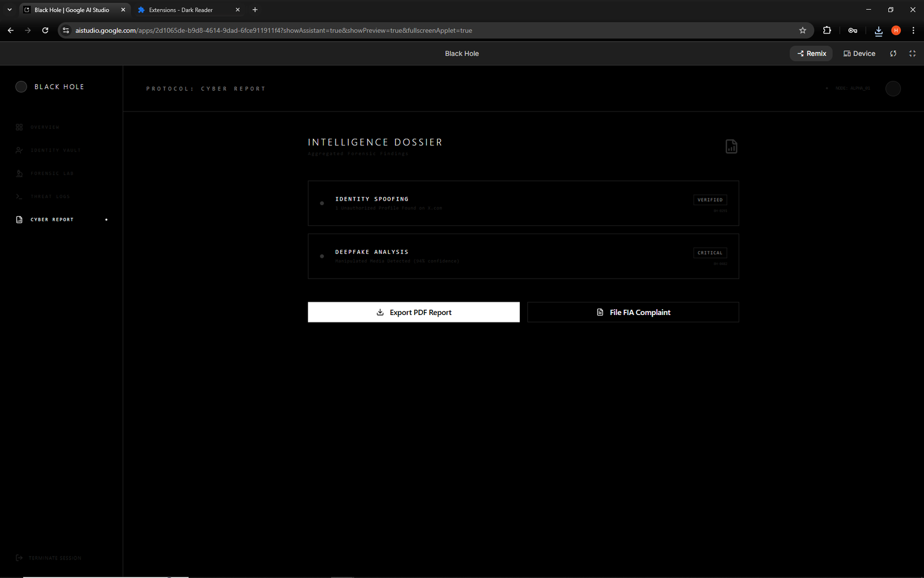Open the tab search dropdown arrow
Screen dimensions: 924x578
(9, 10)
